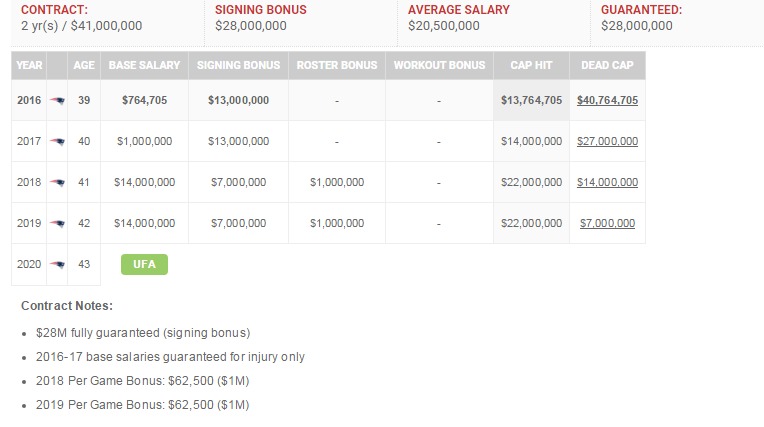Click the Patriots team logo in 2018 row
The height and width of the screenshot is (427, 764).
[x=57, y=183]
